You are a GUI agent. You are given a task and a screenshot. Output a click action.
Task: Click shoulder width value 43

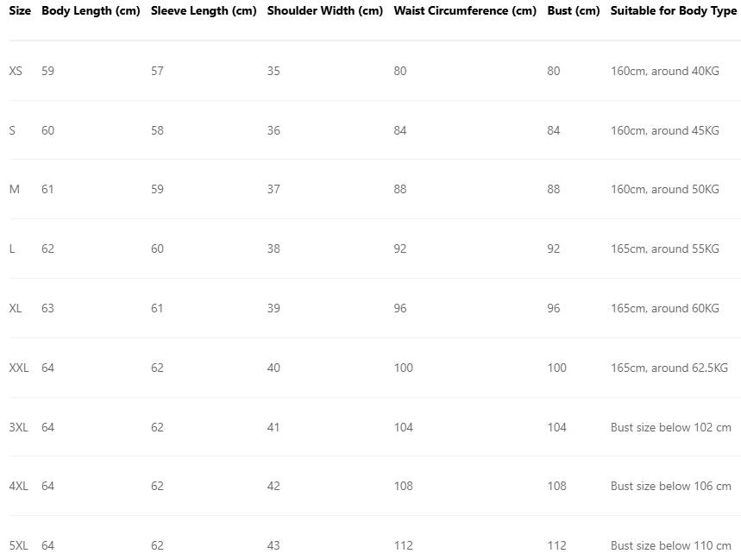point(273,545)
